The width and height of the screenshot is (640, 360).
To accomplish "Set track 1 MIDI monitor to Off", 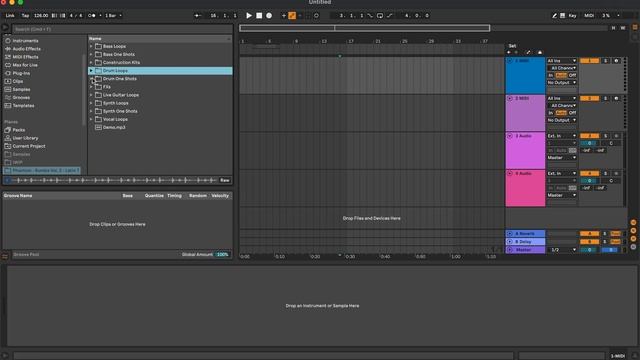I will [x=573, y=75].
